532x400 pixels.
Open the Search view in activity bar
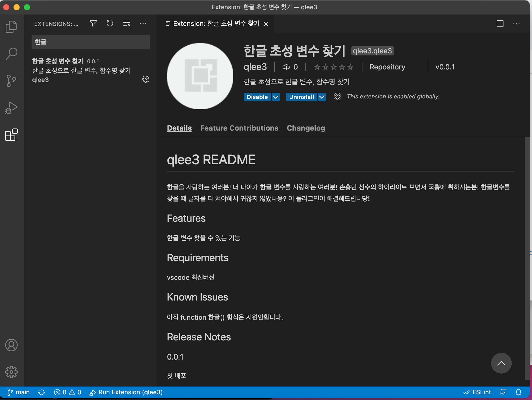pos(11,54)
